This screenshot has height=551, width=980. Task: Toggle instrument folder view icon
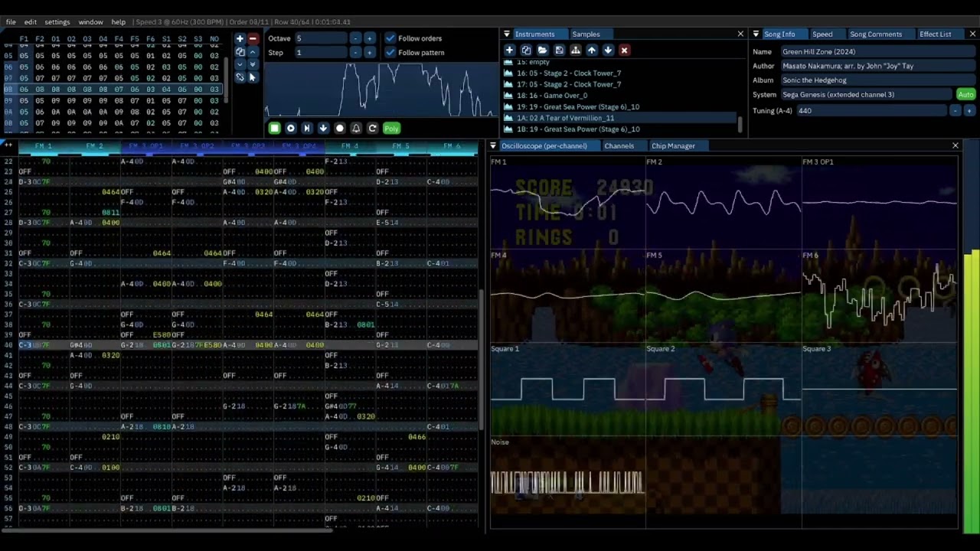click(575, 51)
